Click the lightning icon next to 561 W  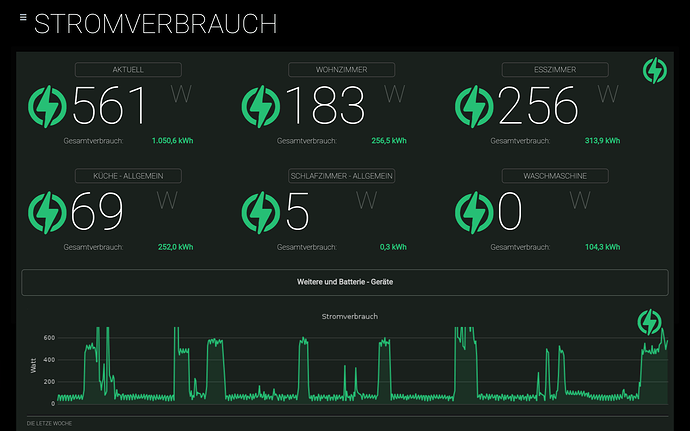[x=48, y=105]
